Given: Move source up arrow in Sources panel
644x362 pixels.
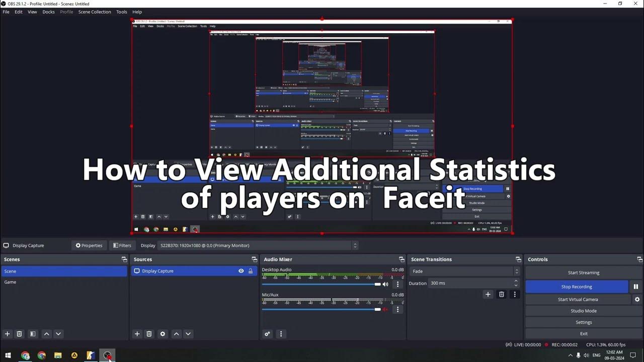Looking at the screenshot, I should pos(176,334).
